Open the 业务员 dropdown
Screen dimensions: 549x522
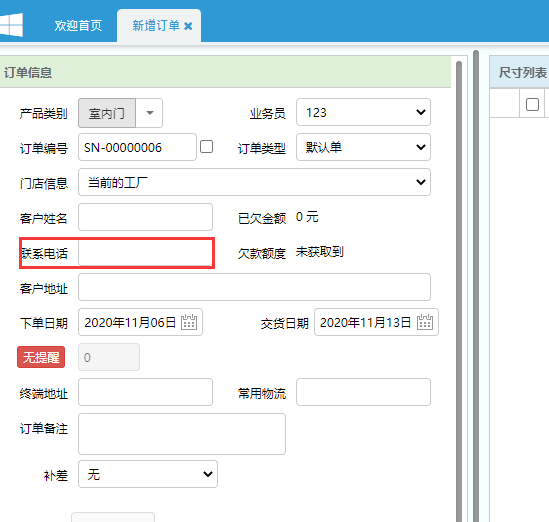(363, 112)
